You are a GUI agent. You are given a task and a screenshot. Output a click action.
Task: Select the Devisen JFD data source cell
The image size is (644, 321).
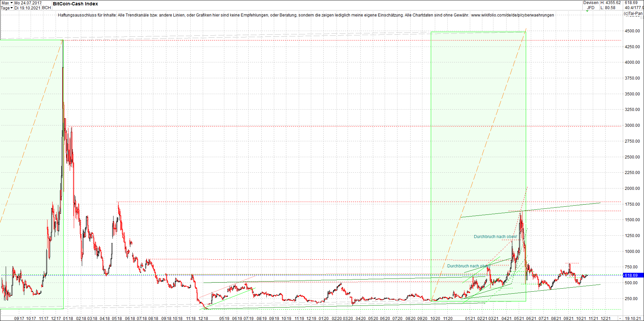pos(590,5)
